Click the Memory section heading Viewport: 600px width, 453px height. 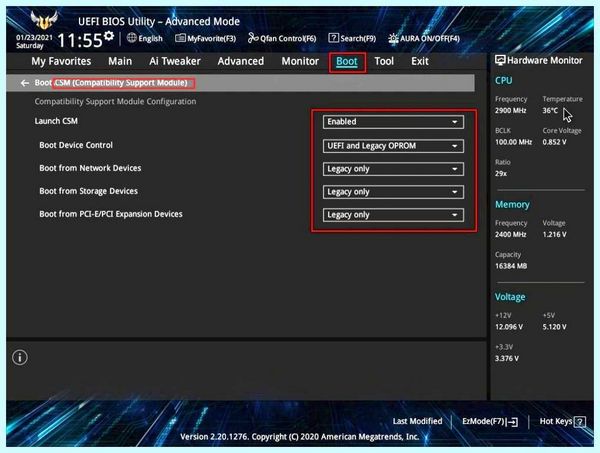click(x=512, y=205)
